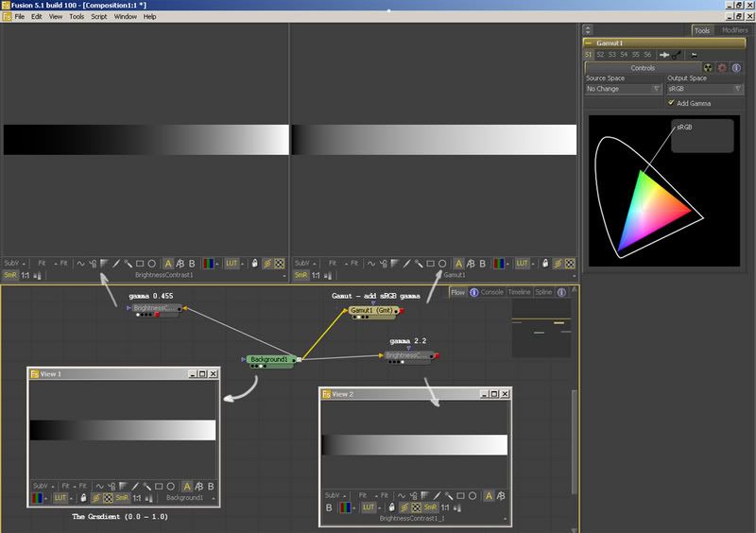
Task: Open the Spline tab
Action: (543, 292)
